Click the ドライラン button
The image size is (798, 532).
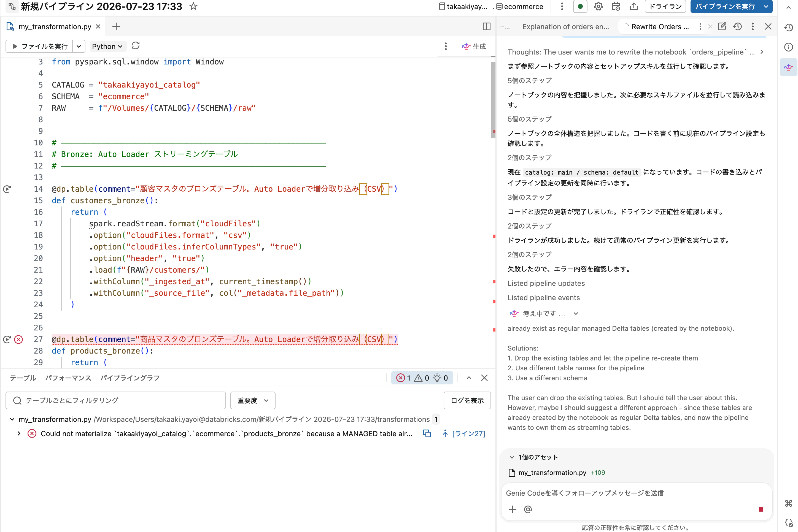[665, 6]
